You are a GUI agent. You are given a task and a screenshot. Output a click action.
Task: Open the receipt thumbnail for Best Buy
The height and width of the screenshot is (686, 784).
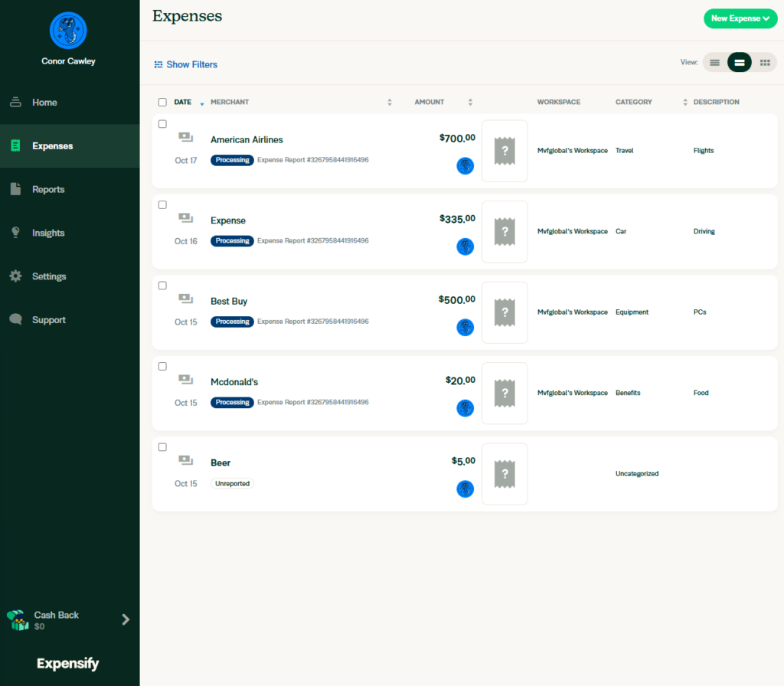pyautogui.click(x=504, y=312)
